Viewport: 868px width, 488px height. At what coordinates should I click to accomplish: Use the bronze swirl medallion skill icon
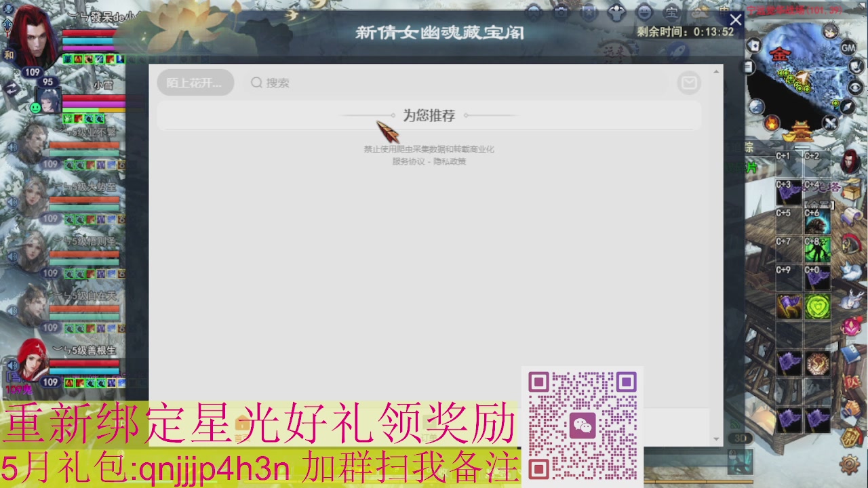[x=817, y=364]
